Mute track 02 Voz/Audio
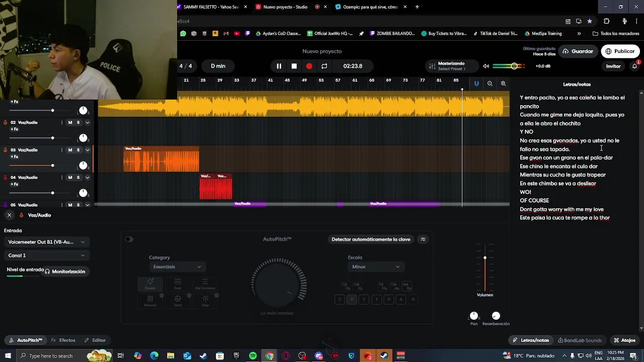The height and width of the screenshot is (362, 644). point(70,122)
